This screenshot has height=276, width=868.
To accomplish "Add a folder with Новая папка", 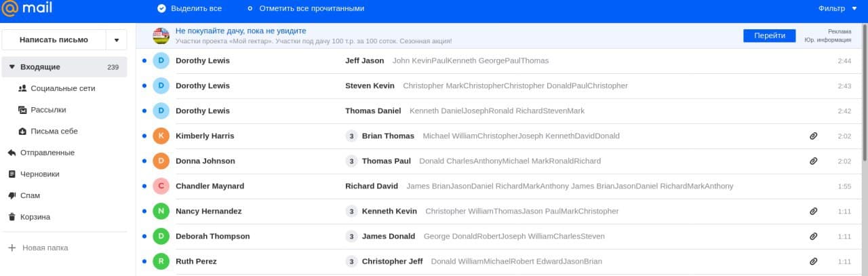I will click(45, 248).
